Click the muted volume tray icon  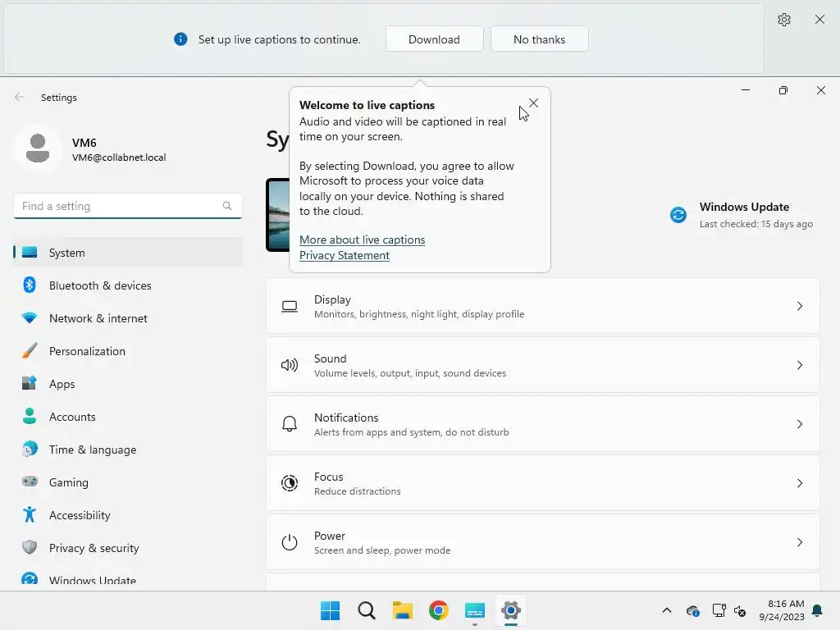740,610
